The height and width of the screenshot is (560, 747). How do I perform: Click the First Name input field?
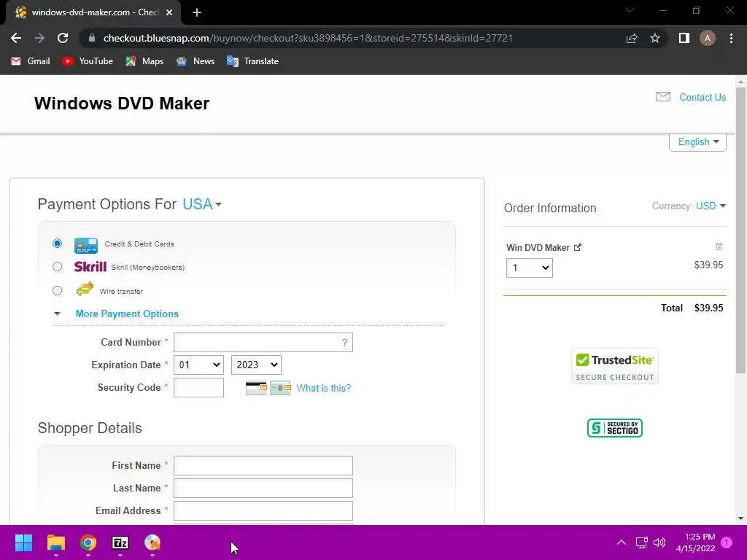tap(263, 466)
